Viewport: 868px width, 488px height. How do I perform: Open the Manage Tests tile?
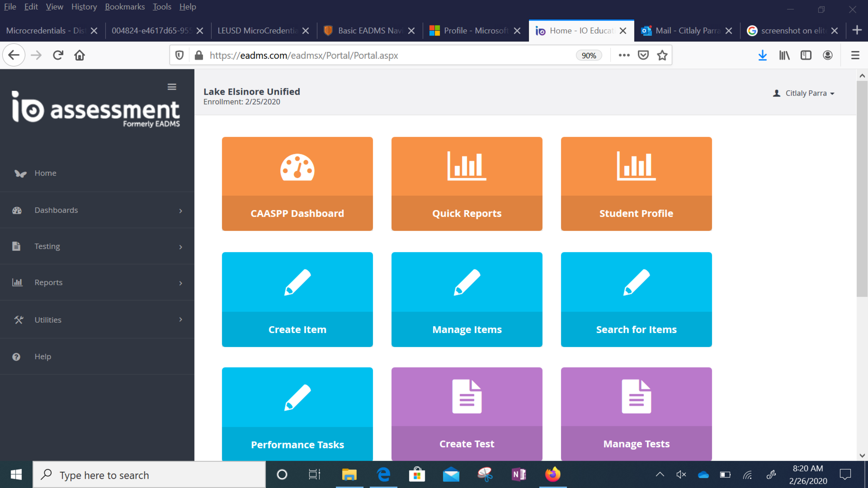636,413
